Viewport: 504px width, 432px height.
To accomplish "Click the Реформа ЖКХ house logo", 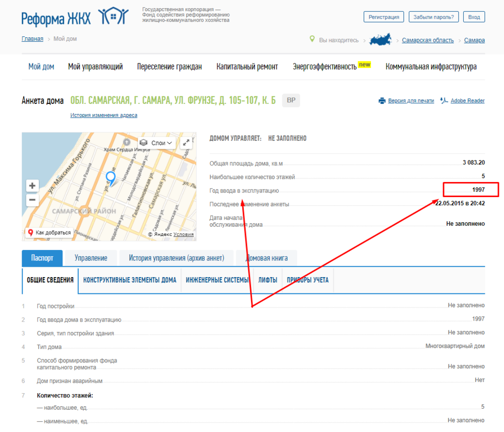I will pyautogui.click(x=113, y=17).
